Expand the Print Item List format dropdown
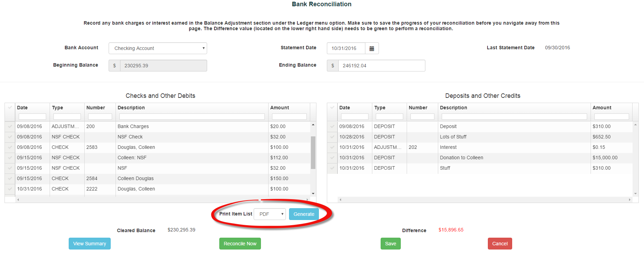Image resolution: width=644 pixels, height=254 pixels. [x=270, y=214]
